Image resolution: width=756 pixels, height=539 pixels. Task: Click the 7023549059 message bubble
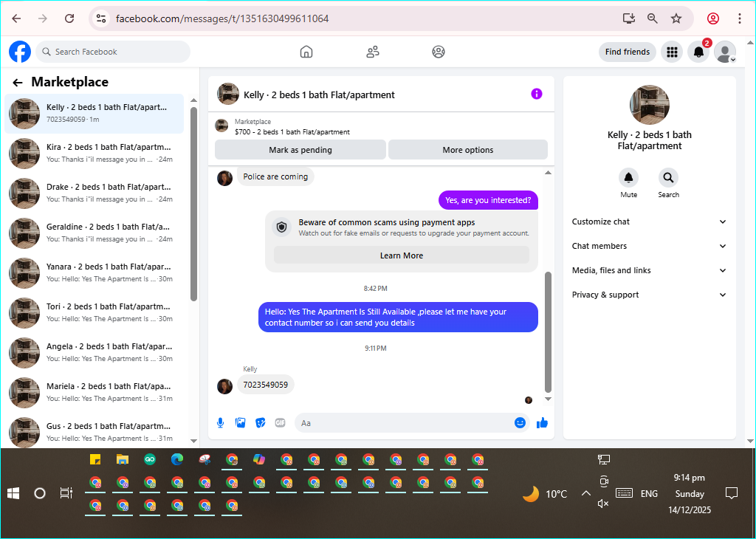tap(266, 385)
